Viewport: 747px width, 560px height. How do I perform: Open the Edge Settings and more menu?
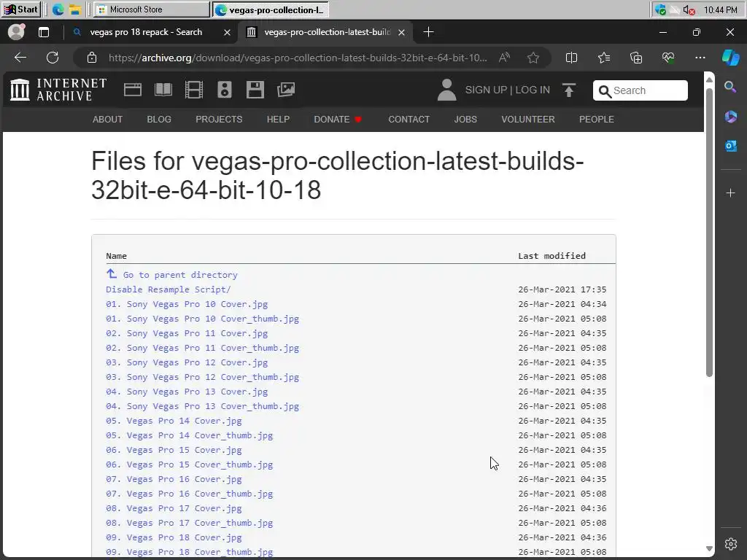(x=700, y=58)
